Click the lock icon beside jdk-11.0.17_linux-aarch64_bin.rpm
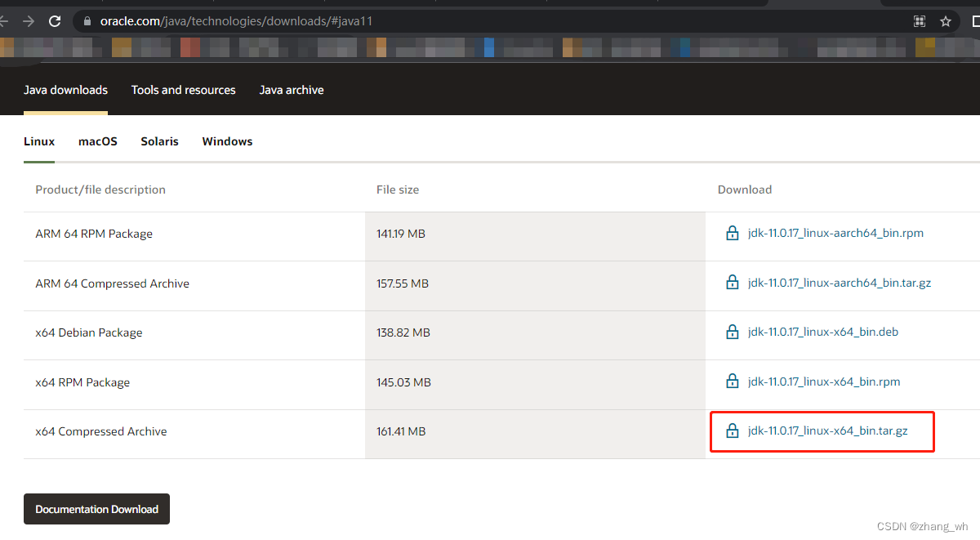This screenshot has height=540, width=980. tap(732, 232)
